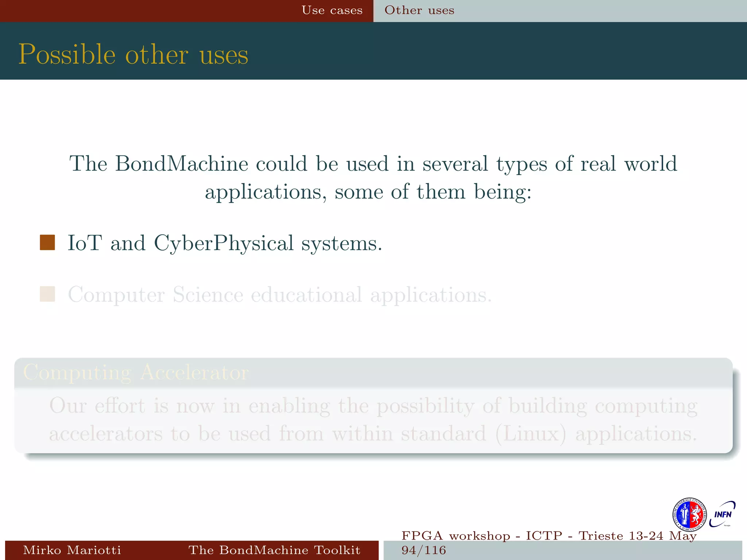Click the '94/116' page counter
Screen dimensions: 747x560
pyautogui.click(x=423, y=550)
